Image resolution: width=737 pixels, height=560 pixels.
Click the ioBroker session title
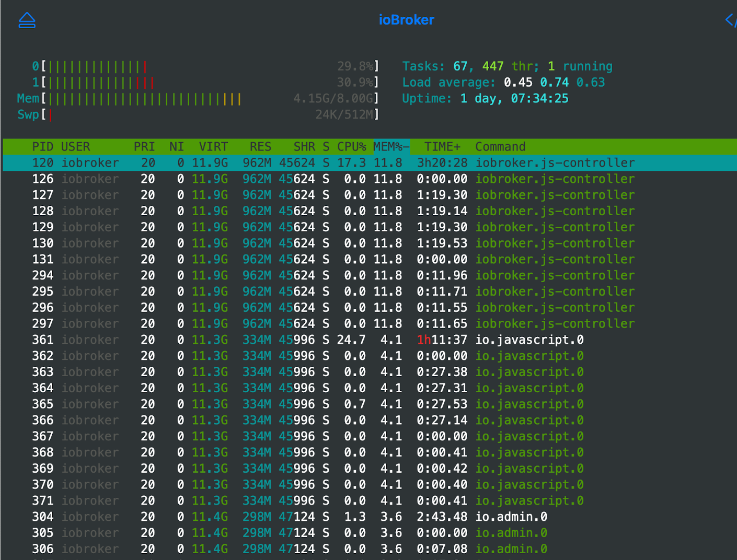(x=406, y=20)
